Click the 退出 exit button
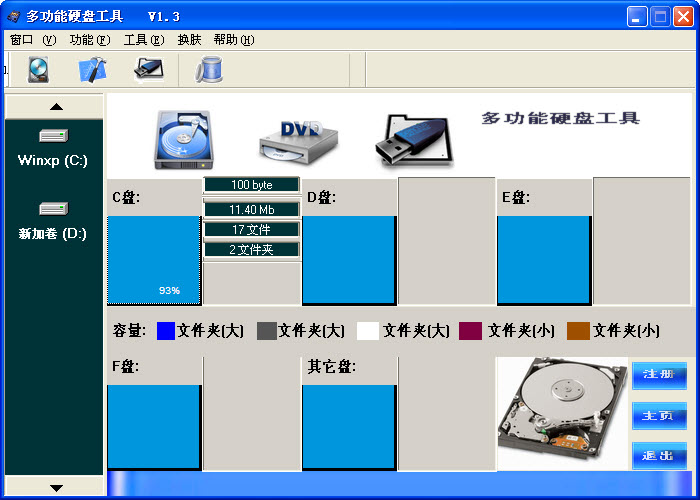This screenshot has height=500, width=700. coord(659,456)
